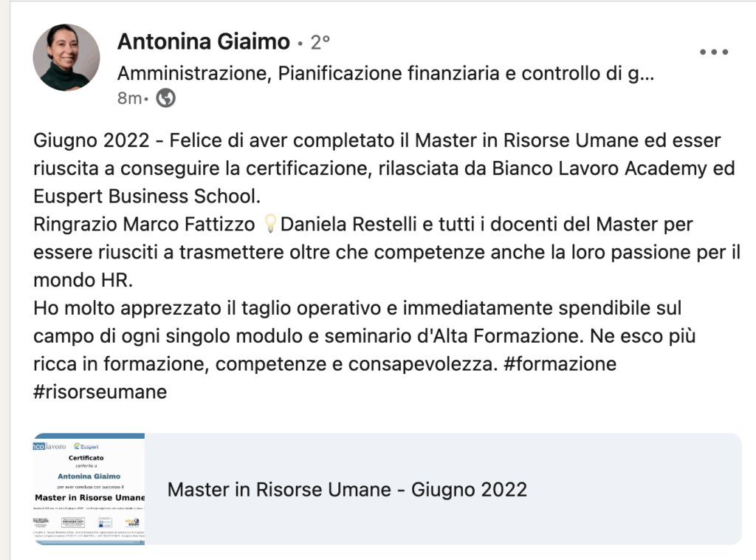
Task: Click the #risorseumane hashtag
Action: click(x=100, y=392)
